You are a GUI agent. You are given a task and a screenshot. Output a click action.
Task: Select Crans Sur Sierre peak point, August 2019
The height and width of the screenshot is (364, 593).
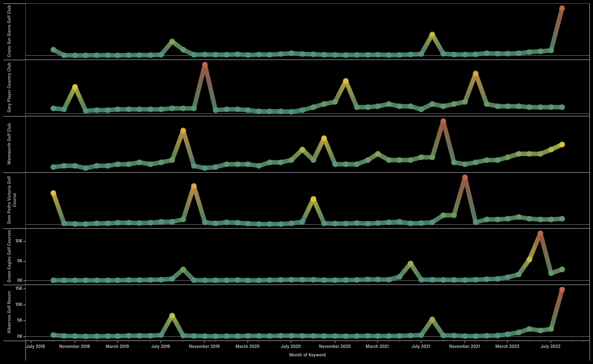click(x=172, y=42)
